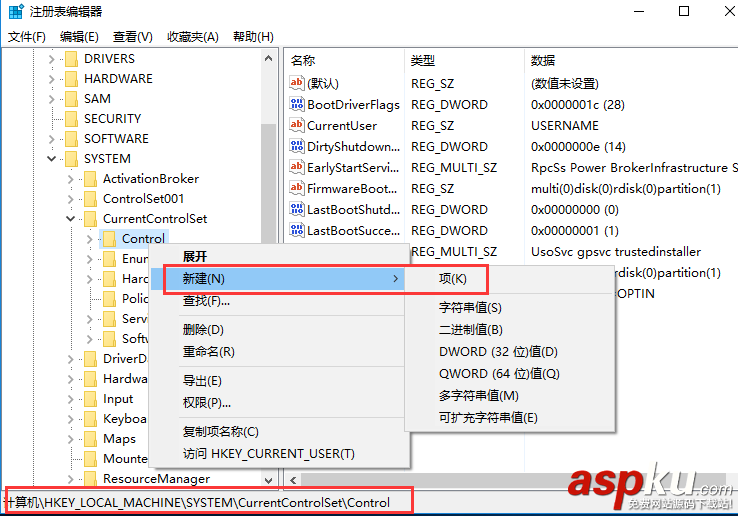The height and width of the screenshot is (516, 738).
Task: Choose 展开 in the context menu
Action: click(x=280, y=257)
